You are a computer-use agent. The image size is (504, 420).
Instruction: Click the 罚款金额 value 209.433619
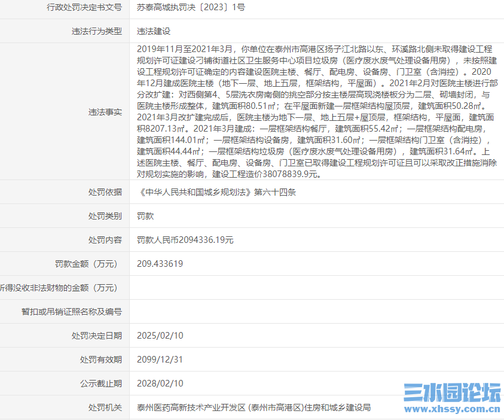[160, 263]
